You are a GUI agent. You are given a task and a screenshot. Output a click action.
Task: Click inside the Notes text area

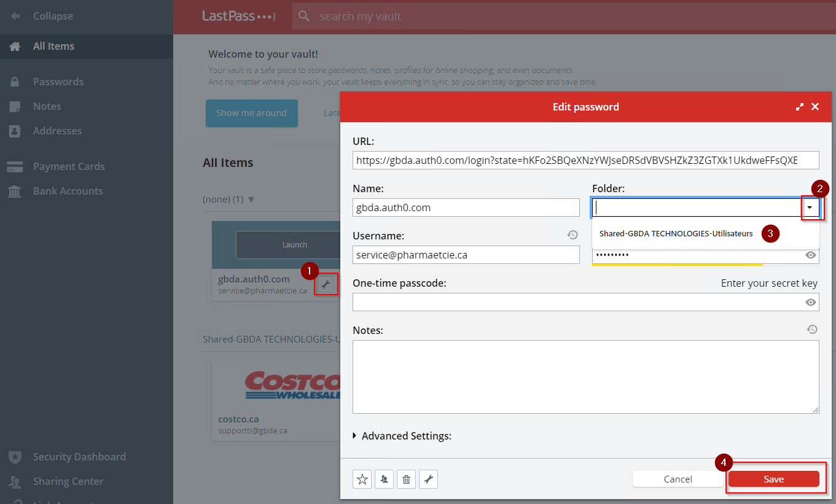[x=586, y=377]
